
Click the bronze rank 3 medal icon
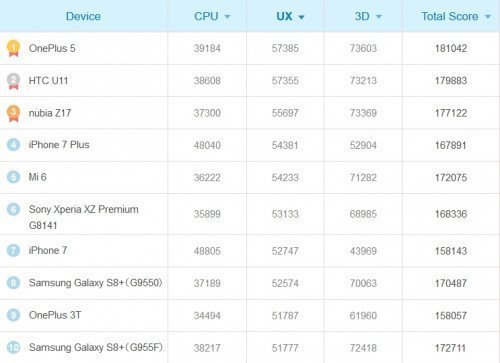pos(13,113)
